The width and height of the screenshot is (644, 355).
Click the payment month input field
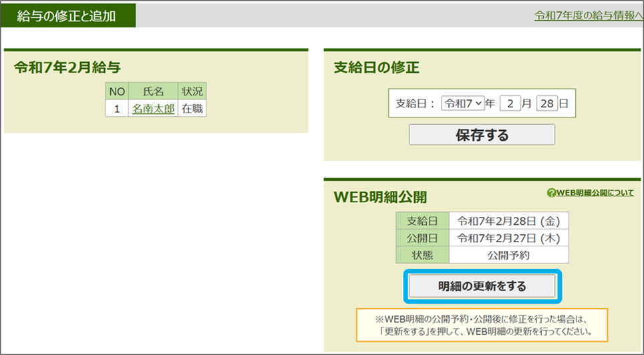coord(510,103)
